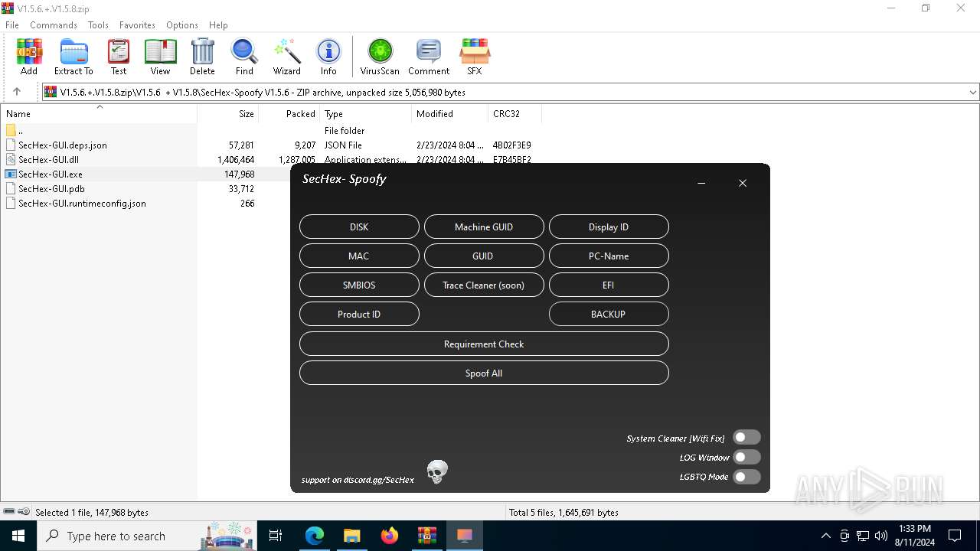980x551 pixels.
Task: Click the BACKUP button
Action: [609, 314]
